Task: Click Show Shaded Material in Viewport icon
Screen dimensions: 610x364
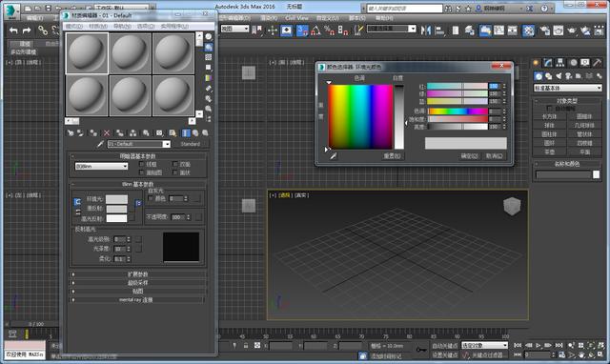Action: [172, 133]
